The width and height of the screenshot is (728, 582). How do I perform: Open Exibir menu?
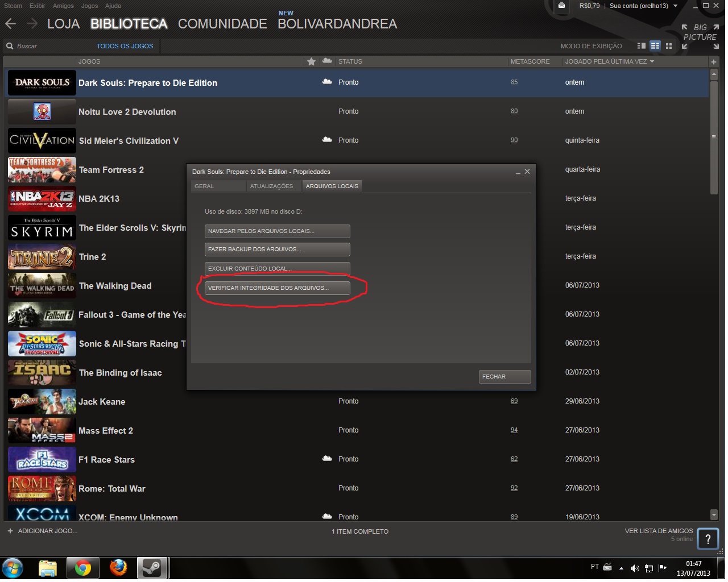tap(38, 6)
